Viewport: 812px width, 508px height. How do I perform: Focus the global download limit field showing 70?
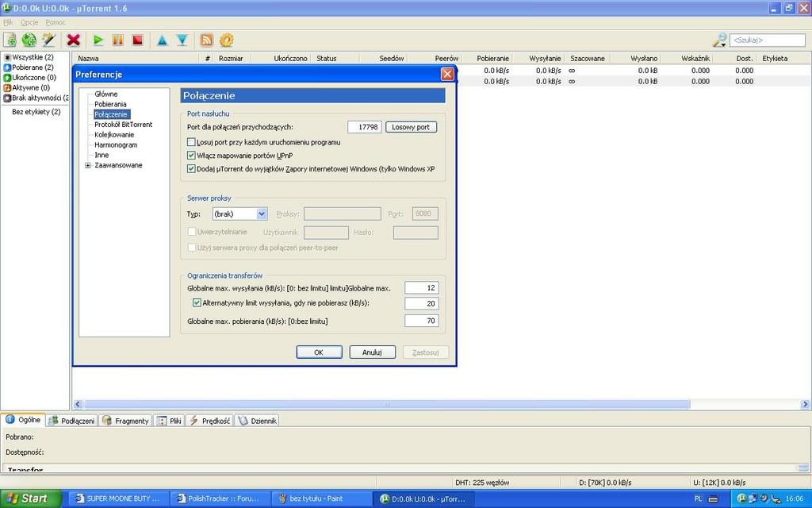(x=422, y=321)
